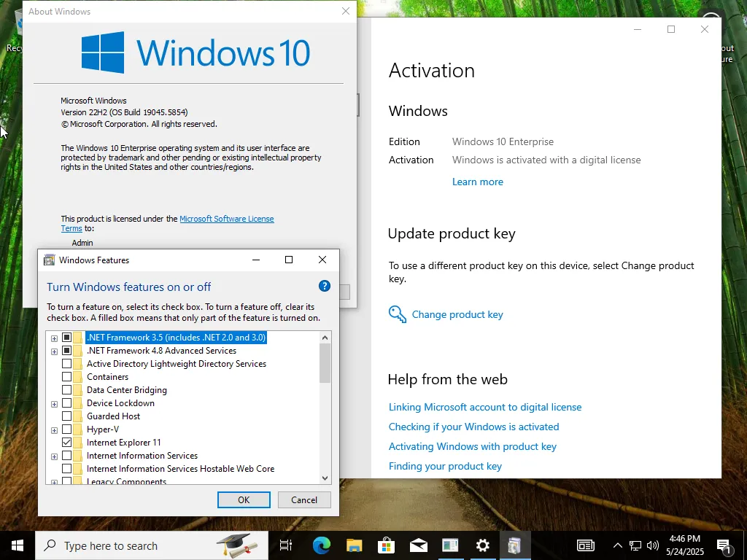
Task: Select the Internet Information Services Hostable Web Core row
Action: 181,469
